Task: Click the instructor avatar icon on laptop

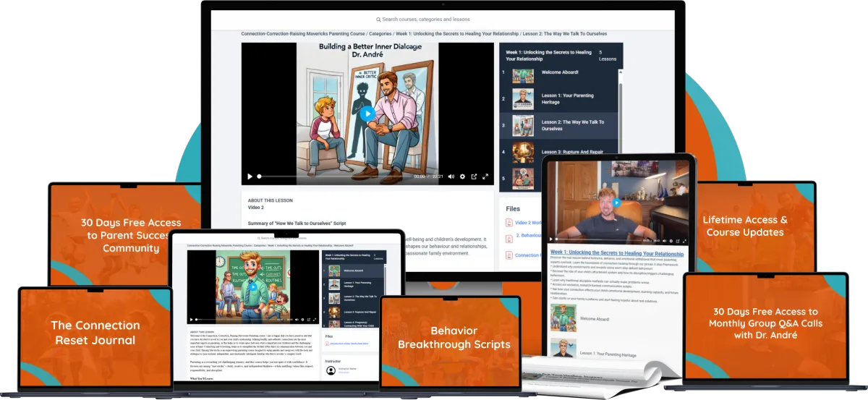Action: coord(331,370)
